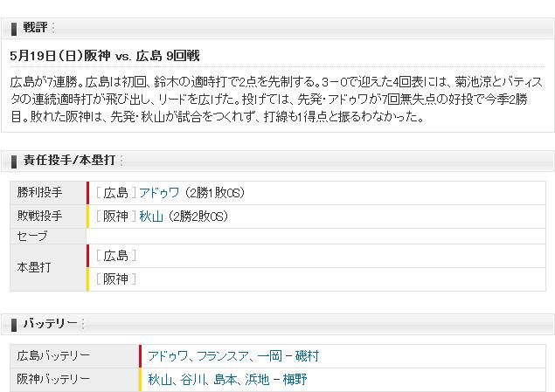Click the game title 5月19日(日)阪神 vs. 広島 9回戦
Screen dimensions: 555x392
[x=105, y=56]
